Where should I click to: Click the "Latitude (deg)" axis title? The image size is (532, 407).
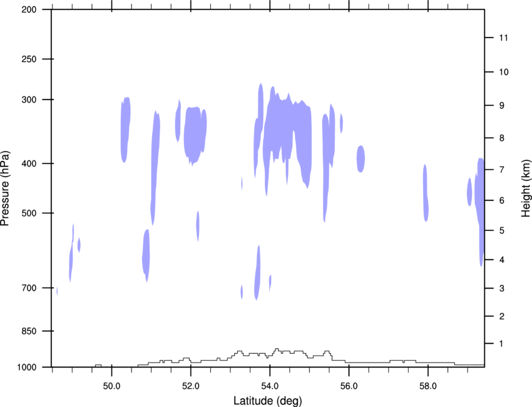268,401
